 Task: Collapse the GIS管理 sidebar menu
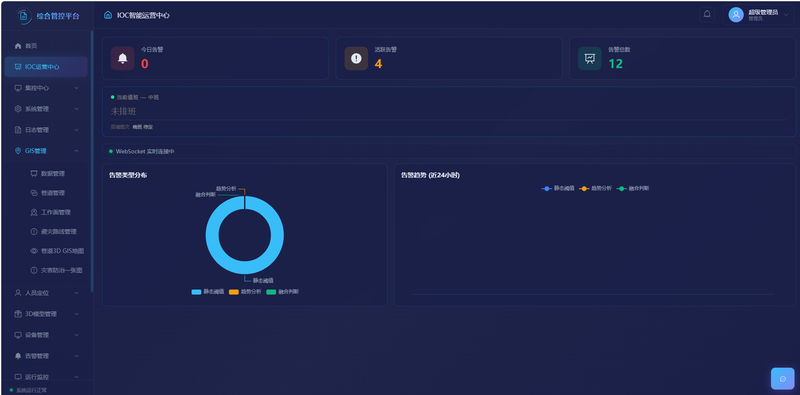[x=46, y=151]
